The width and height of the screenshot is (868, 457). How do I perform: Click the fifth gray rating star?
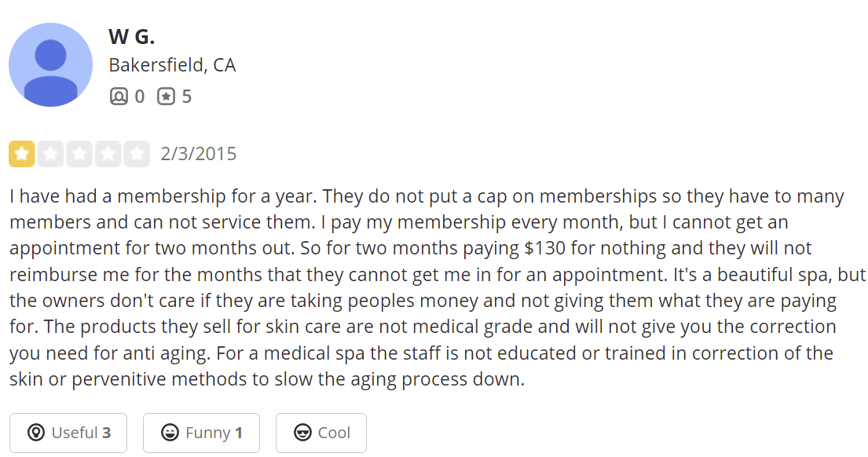137,154
